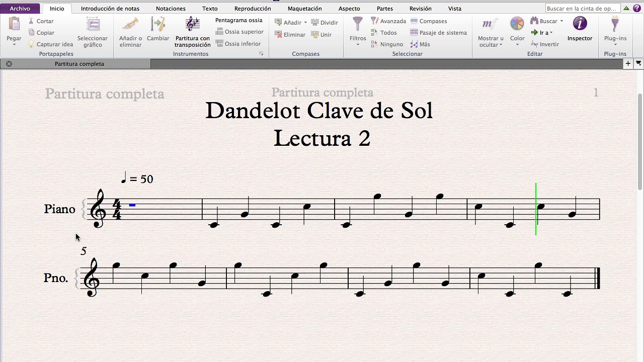Screen dimensions: 644x362
Task: Switch to Introducción de notas tab
Action: (x=110, y=9)
